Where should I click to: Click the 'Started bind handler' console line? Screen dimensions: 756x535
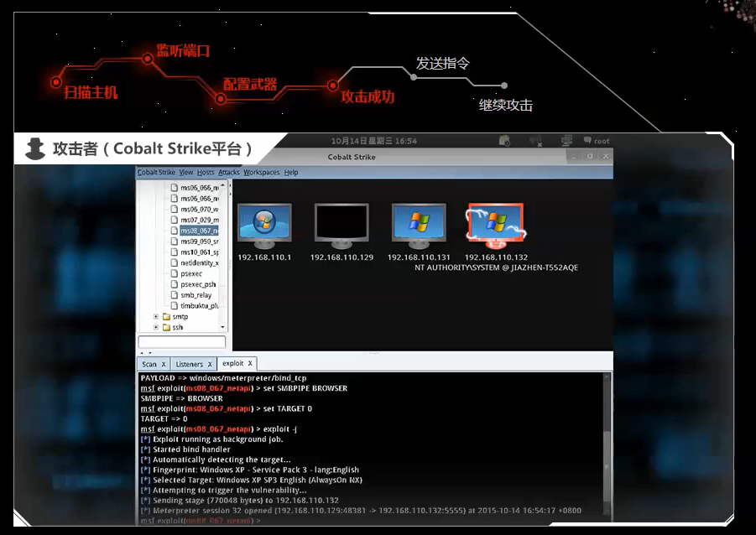pos(185,449)
